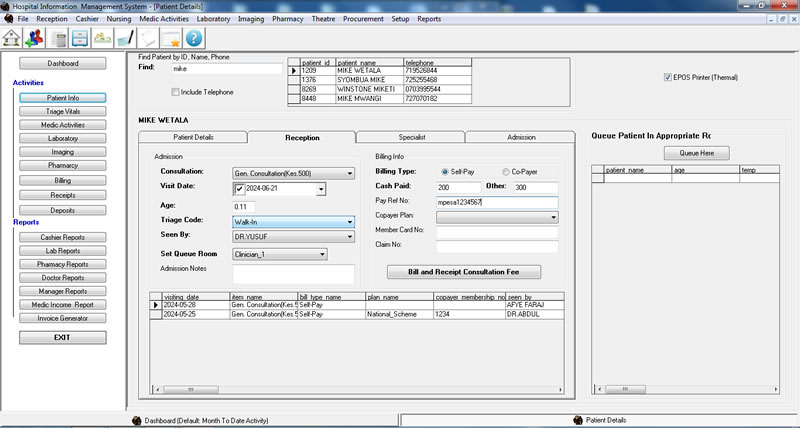The height and width of the screenshot is (428, 800).
Task: Click the calendar with star icon
Action: pos(170,38)
